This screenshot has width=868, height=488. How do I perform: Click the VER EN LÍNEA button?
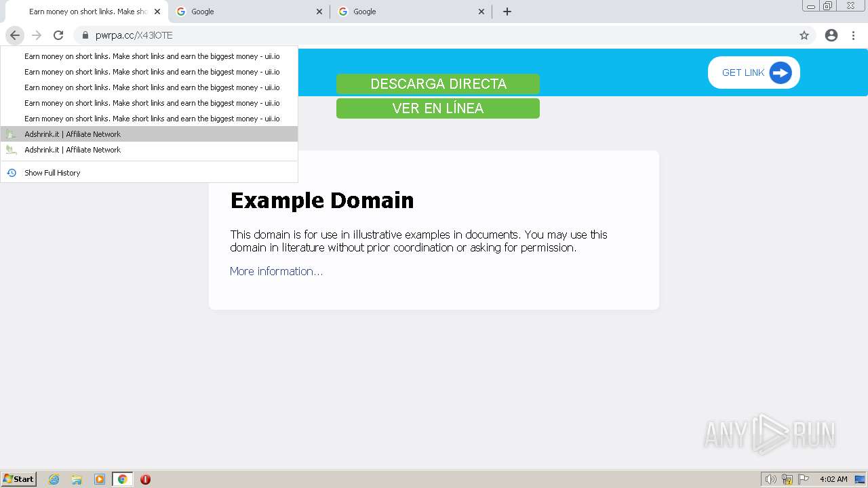[438, 108]
